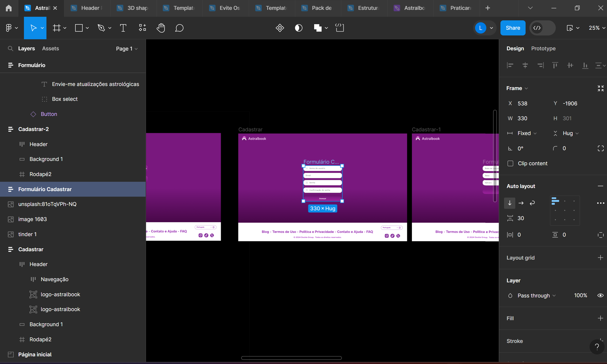Toggle the Hand/Pan tool
This screenshot has width=607, height=364.
[161, 28]
